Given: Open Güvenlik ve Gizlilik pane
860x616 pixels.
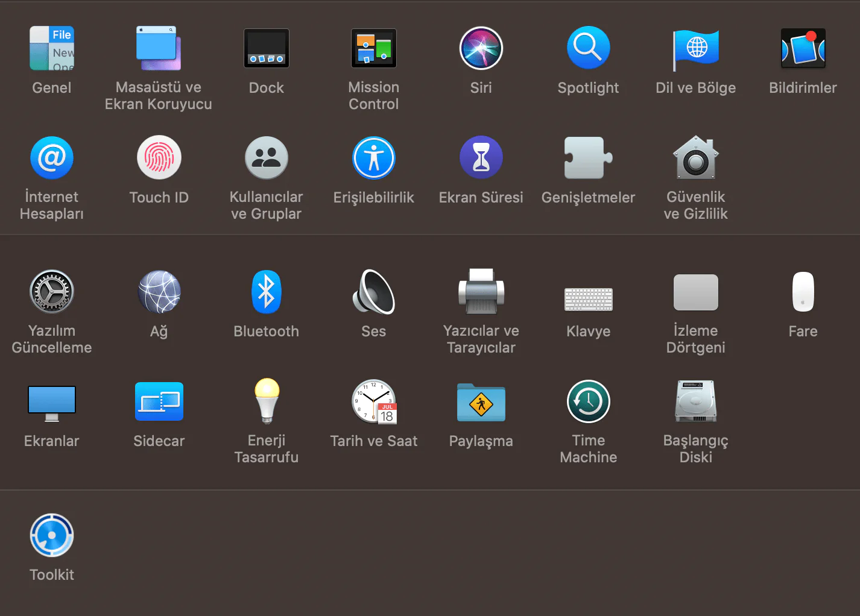Looking at the screenshot, I should [x=695, y=157].
